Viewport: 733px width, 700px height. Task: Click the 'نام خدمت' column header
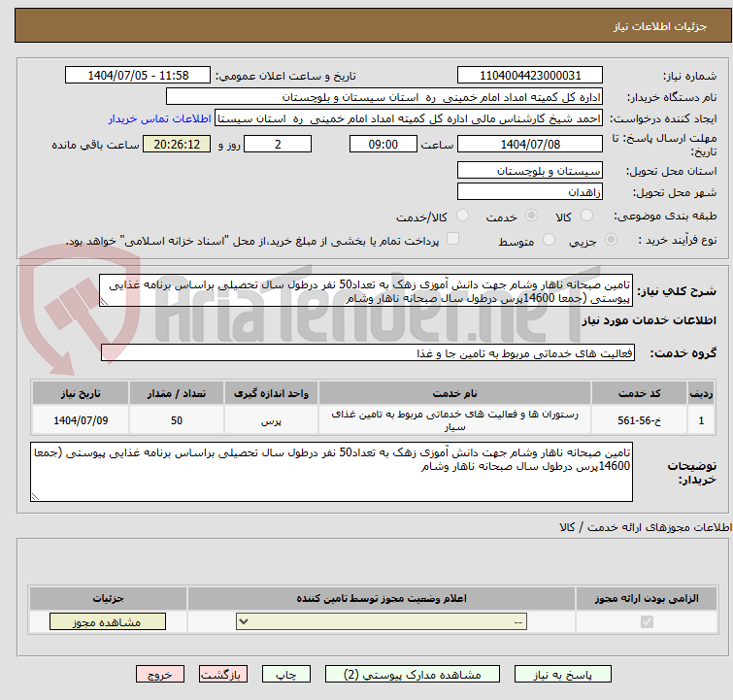coord(455,393)
